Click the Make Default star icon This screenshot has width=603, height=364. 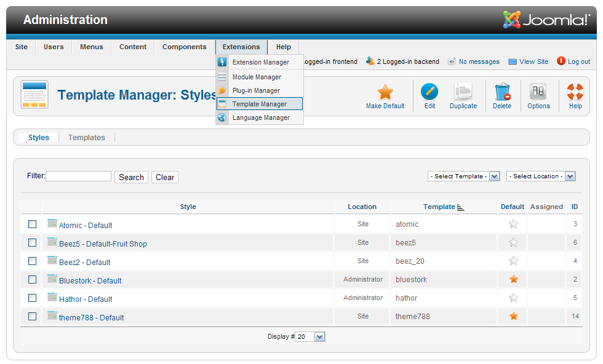(x=385, y=92)
